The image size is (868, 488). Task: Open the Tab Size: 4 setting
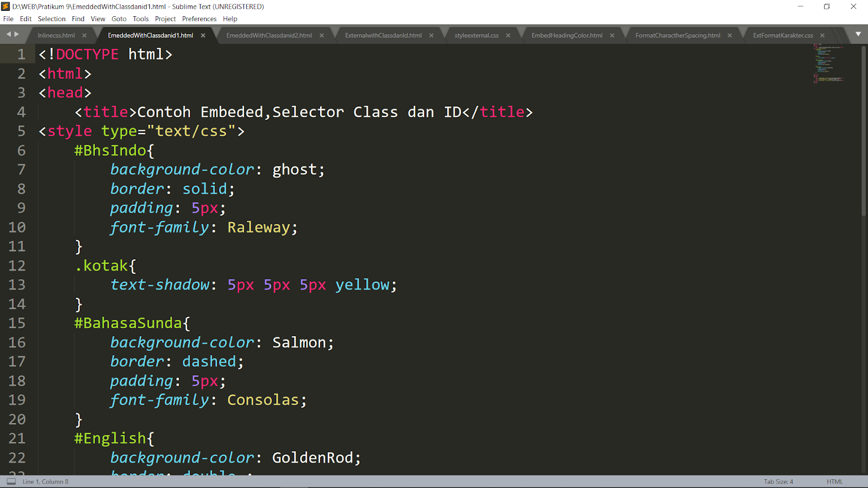778,481
